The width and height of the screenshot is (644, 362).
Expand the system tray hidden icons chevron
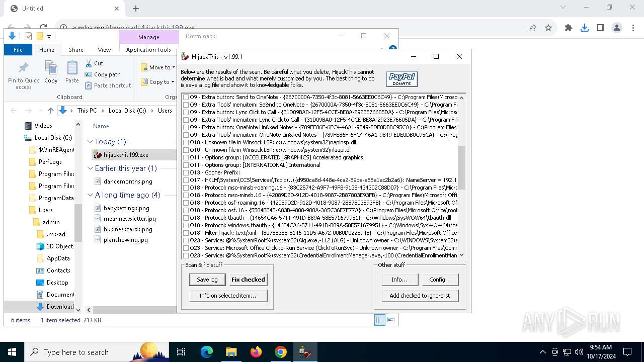[543, 352]
